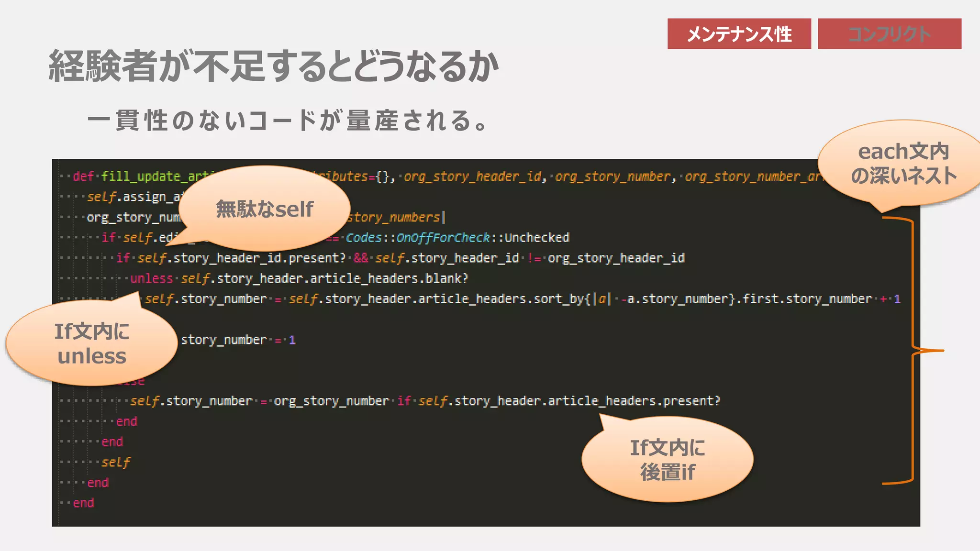Click the slide title 経験者が不足するとどうなるか
Image resolution: width=980 pixels, height=551 pixels.
[274, 66]
